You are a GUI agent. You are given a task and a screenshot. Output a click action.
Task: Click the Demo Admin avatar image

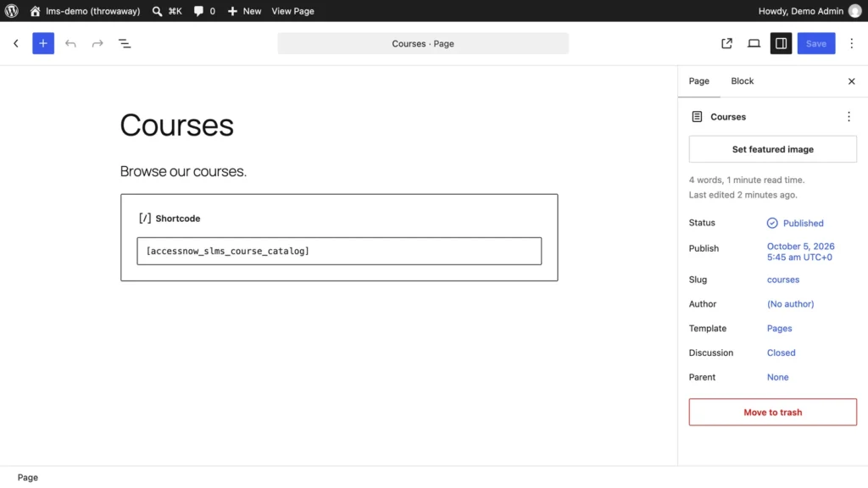854,11
